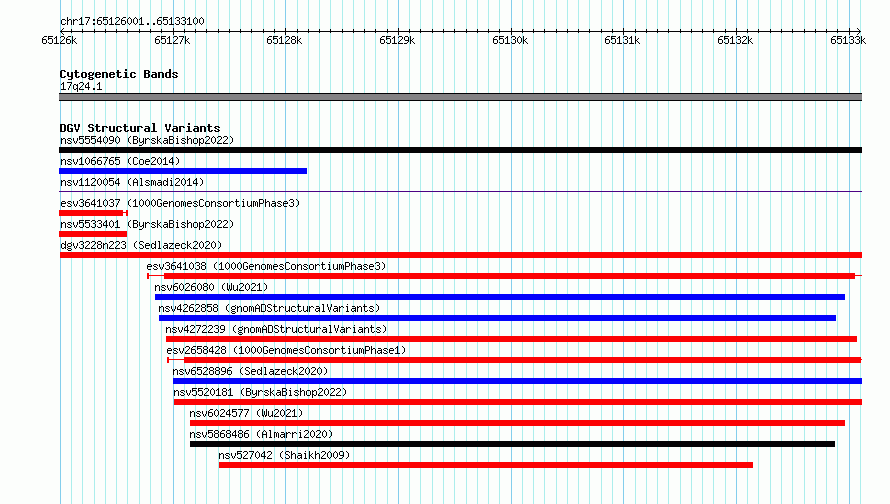Click ruler position 65127k
This screenshot has height=504, width=890.
coord(172,40)
